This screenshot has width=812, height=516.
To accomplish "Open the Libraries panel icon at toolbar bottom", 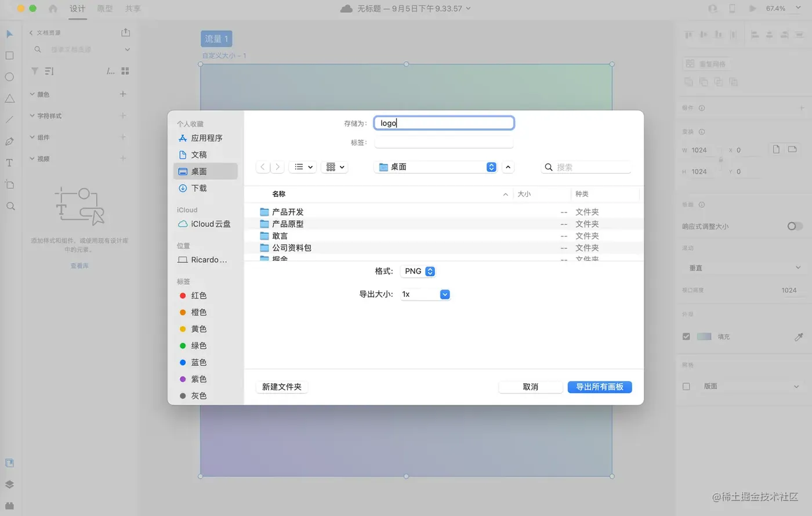I will (x=9, y=463).
